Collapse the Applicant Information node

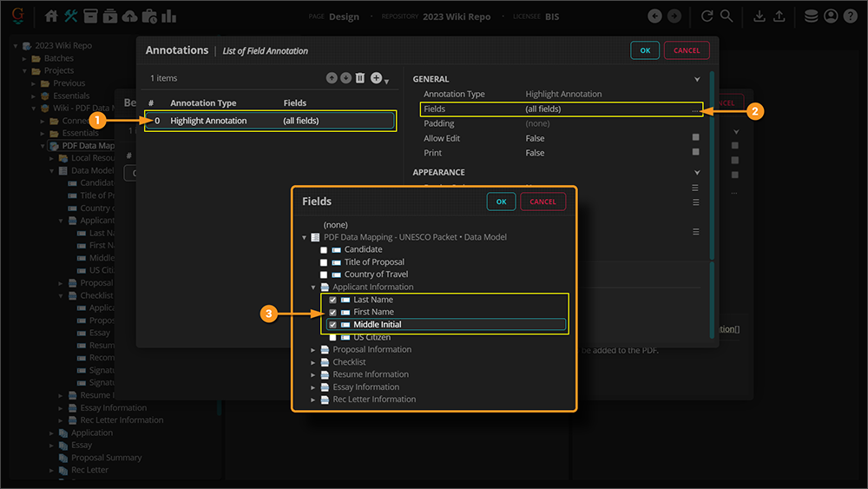(x=314, y=287)
